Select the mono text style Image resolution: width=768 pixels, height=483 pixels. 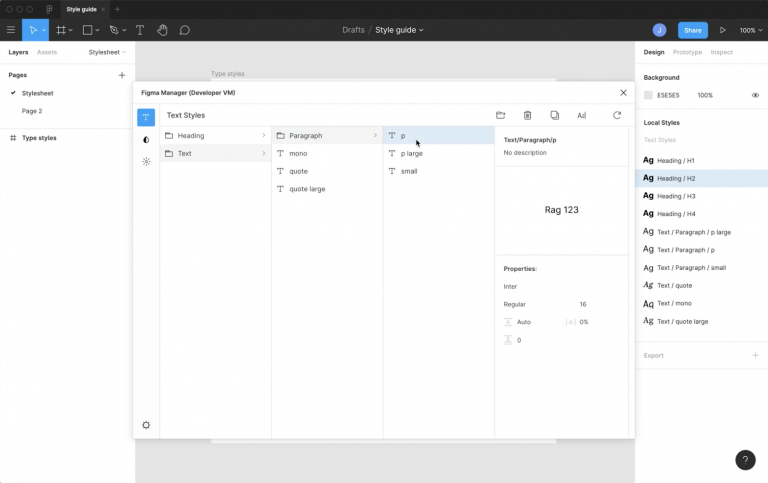(327, 153)
